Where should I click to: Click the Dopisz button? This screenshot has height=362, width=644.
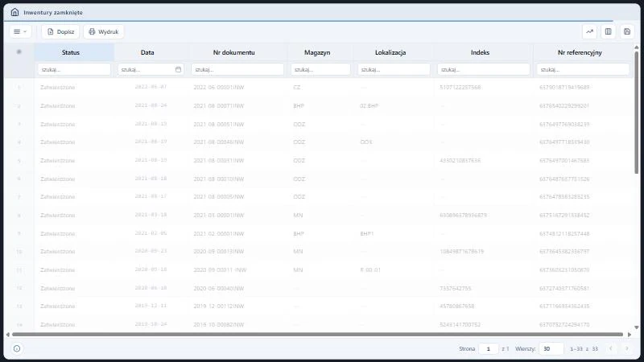(60, 31)
